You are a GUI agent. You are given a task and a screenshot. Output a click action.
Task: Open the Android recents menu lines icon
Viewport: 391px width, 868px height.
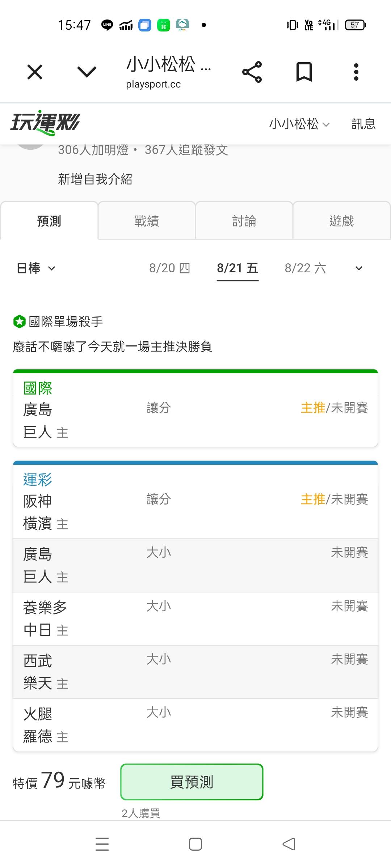click(102, 844)
